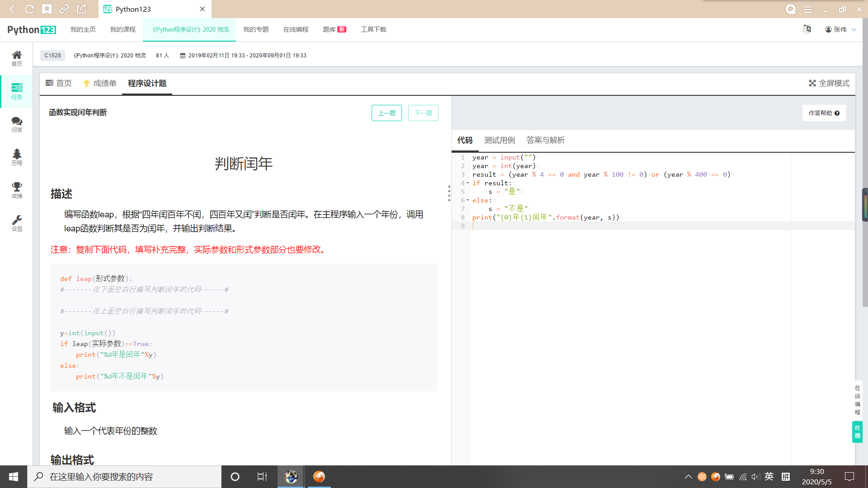The width and height of the screenshot is (868, 488).
Task: Click the browser refresh icon
Action: [29, 9]
